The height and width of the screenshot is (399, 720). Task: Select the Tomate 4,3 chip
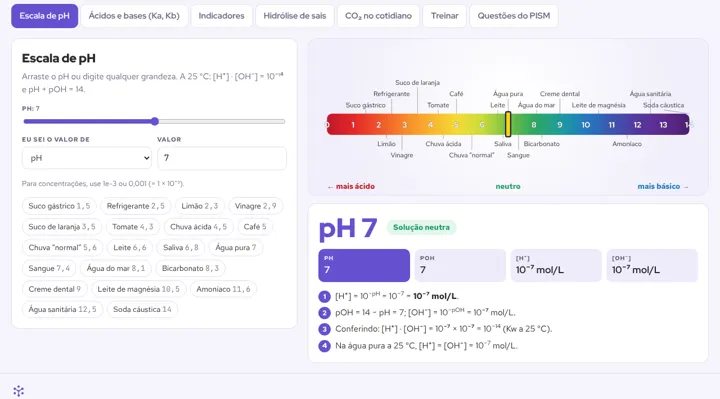(x=133, y=227)
